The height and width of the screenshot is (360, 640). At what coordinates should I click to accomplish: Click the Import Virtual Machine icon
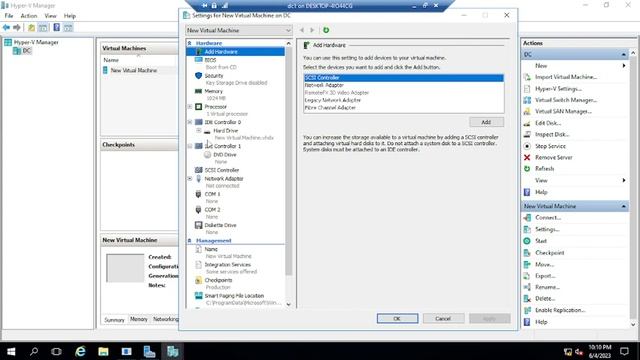pos(527,77)
